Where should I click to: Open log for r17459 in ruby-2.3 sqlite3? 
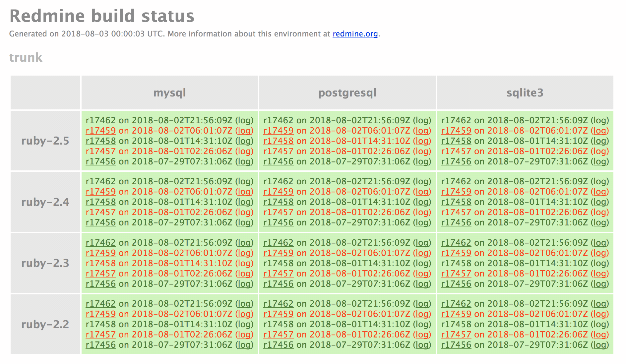click(600, 253)
